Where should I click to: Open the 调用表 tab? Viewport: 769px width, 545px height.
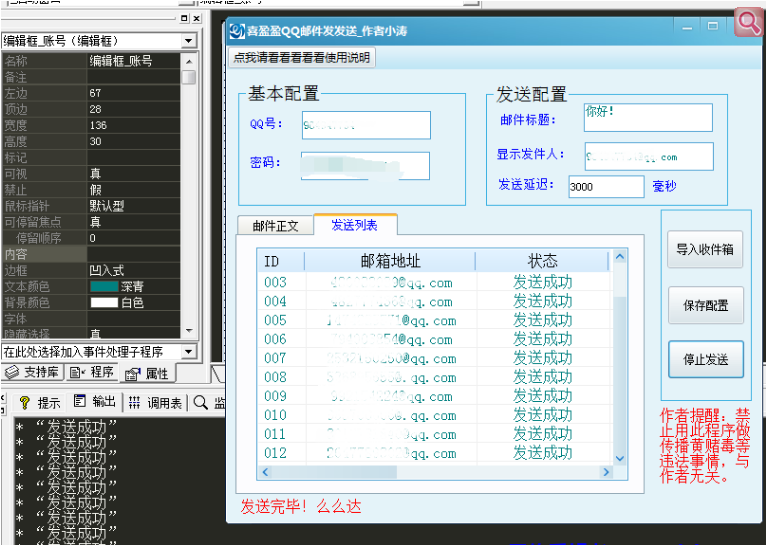coord(155,403)
